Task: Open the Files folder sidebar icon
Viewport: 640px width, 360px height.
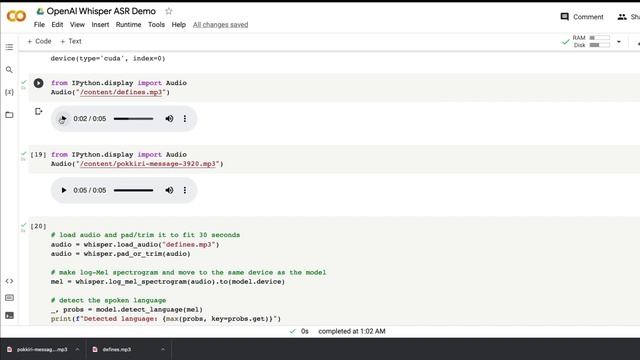Action: click(x=9, y=115)
